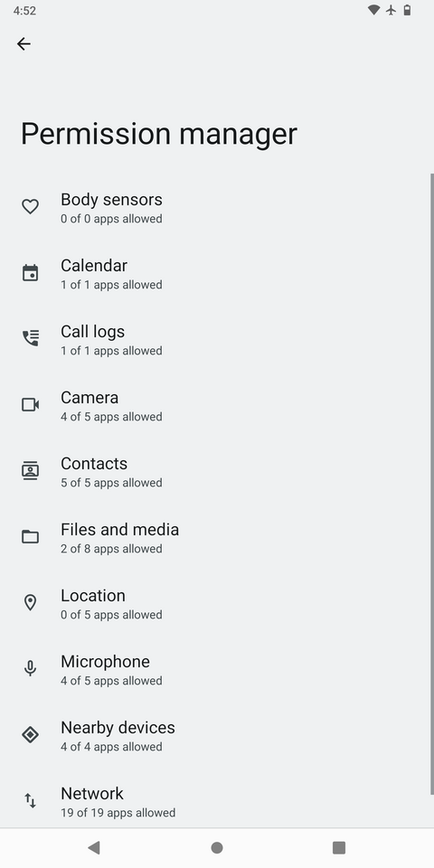Screen dimensions: 434x868
Task: Tap the Nearby devices diamond icon
Action: pos(31,734)
